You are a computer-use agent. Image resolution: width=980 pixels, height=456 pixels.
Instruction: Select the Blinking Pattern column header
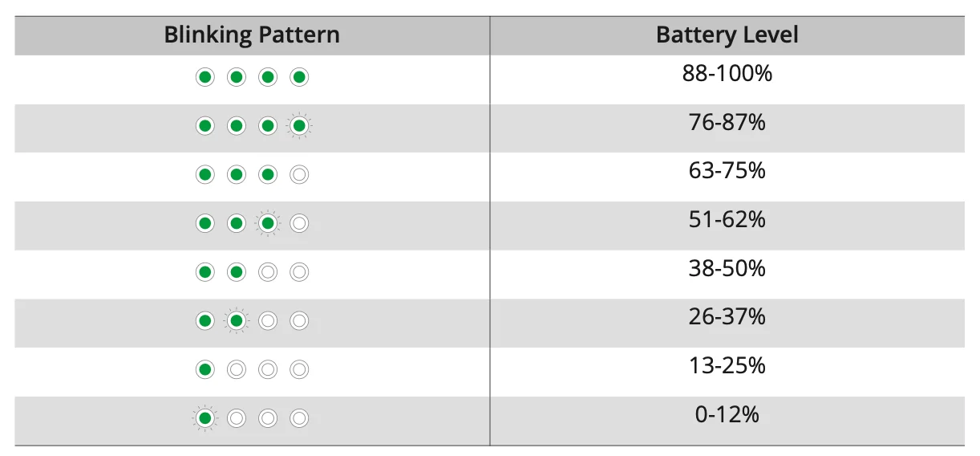[x=252, y=35]
